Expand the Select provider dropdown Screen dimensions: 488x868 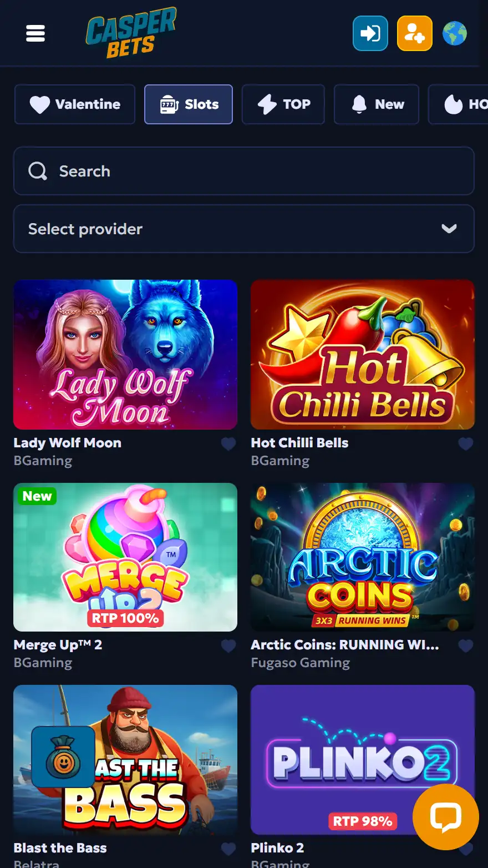(244, 229)
